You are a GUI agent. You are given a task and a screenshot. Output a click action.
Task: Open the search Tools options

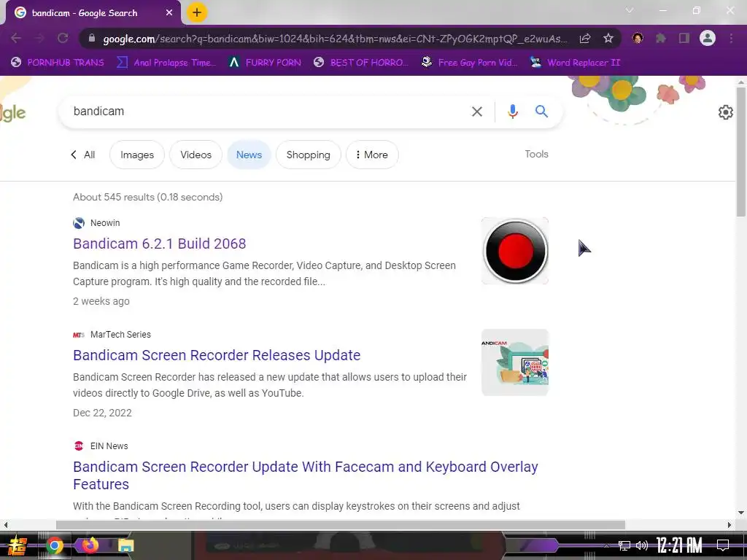click(x=536, y=155)
